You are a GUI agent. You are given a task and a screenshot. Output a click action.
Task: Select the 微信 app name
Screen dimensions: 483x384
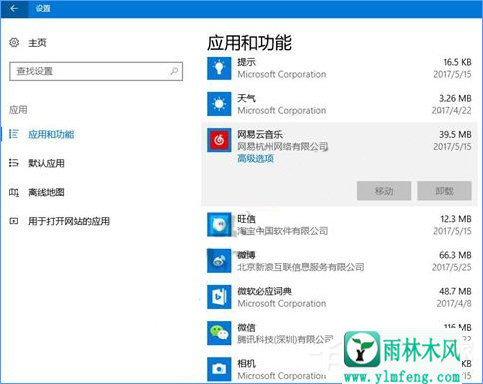tap(246, 327)
